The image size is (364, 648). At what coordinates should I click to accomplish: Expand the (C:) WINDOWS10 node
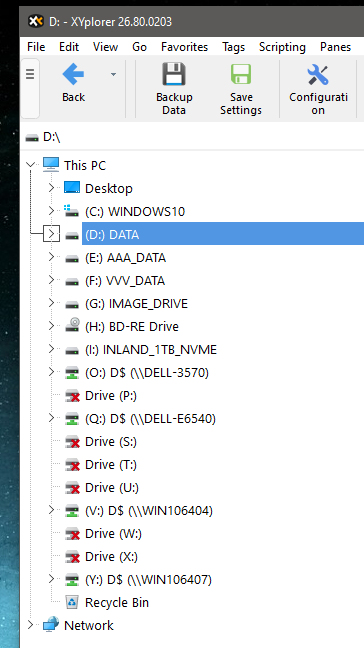[x=51, y=211]
